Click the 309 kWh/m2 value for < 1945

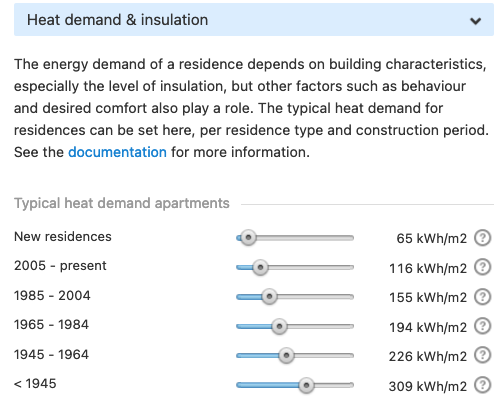428,386
